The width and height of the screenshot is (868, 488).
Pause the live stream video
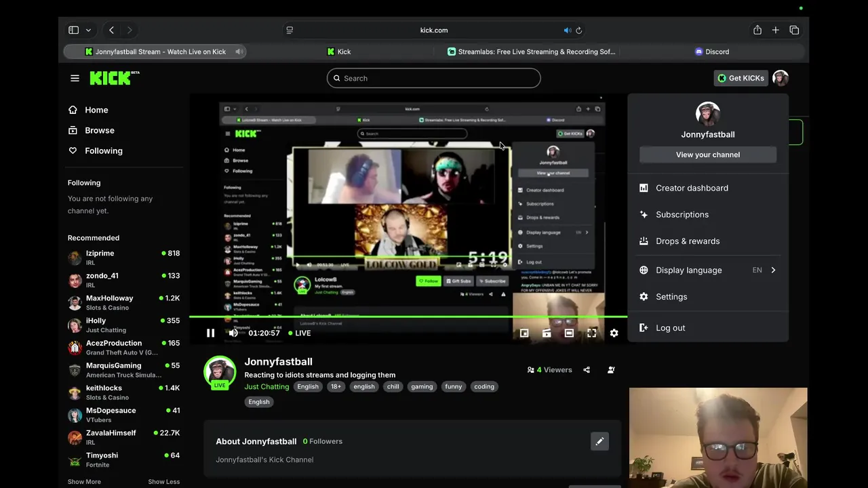click(x=210, y=333)
